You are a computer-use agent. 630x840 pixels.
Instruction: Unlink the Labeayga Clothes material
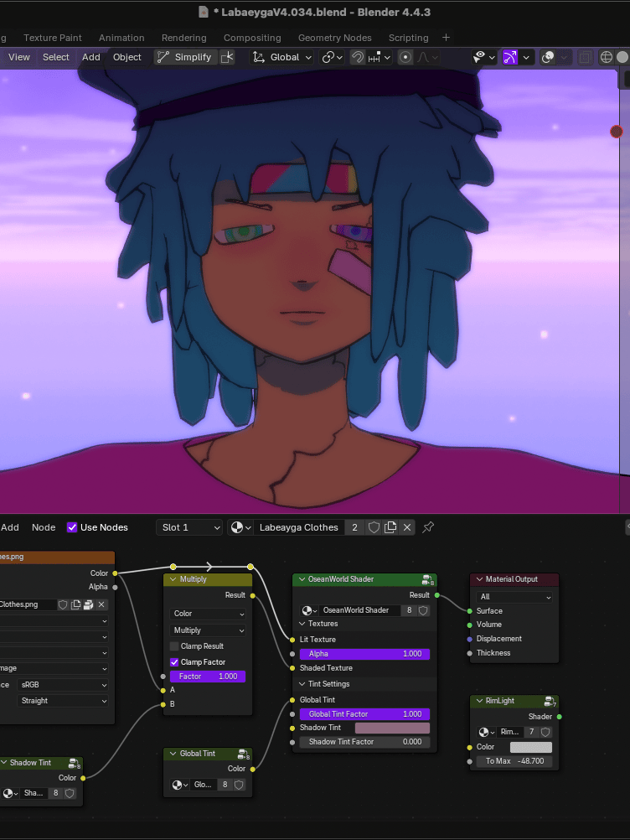coord(407,527)
